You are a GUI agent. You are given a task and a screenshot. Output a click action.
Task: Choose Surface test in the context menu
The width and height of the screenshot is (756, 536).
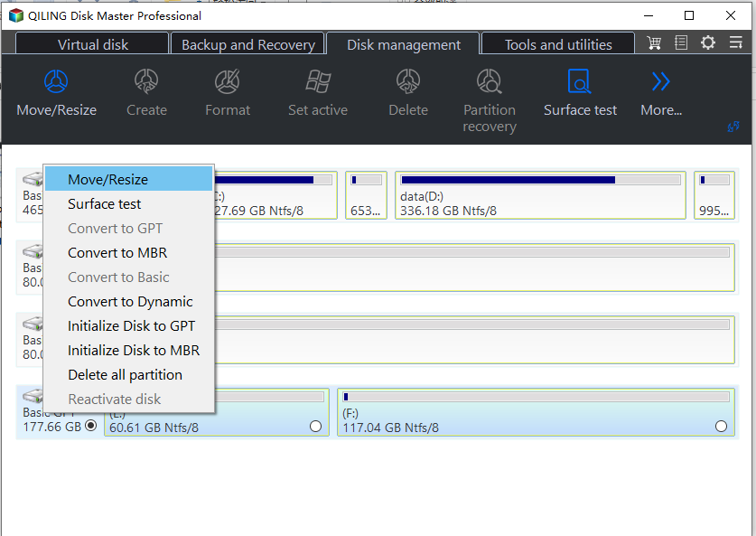[x=129, y=203]
